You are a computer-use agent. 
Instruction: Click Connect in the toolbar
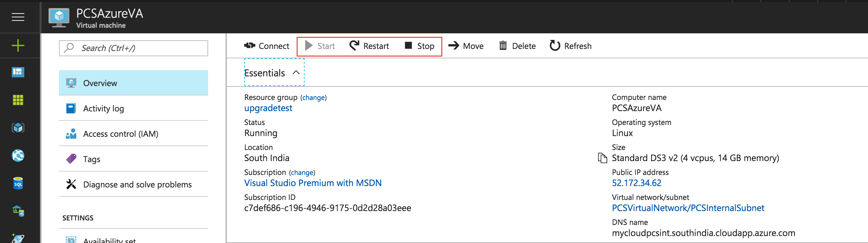[x=266, y=46]
